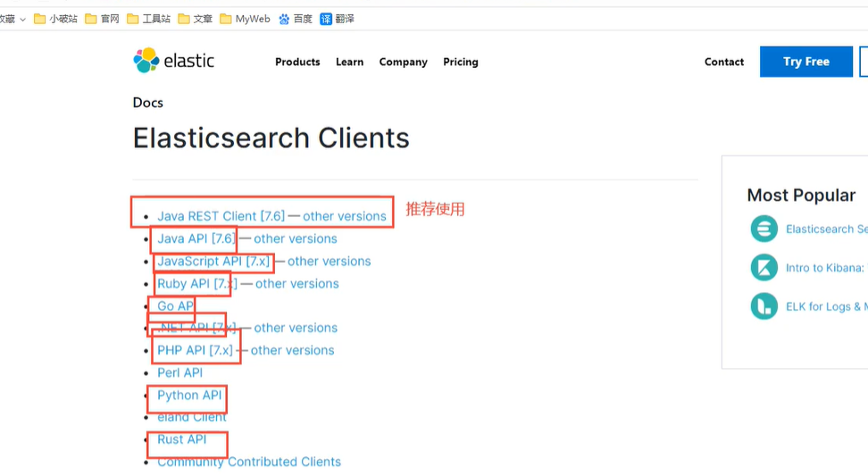
Task: Open the Company menu
Action: point(403,62)
